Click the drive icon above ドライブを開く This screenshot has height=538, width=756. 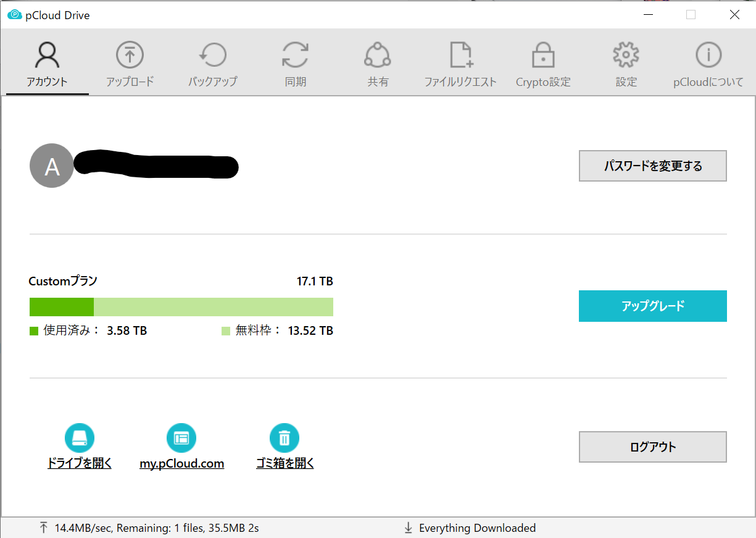tap(80, 439)
